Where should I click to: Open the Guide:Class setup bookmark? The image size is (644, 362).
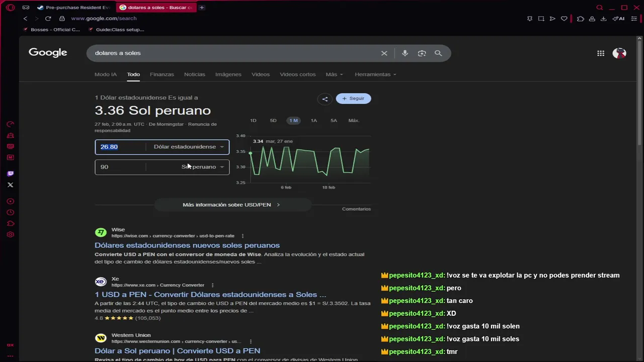[116, 30]
